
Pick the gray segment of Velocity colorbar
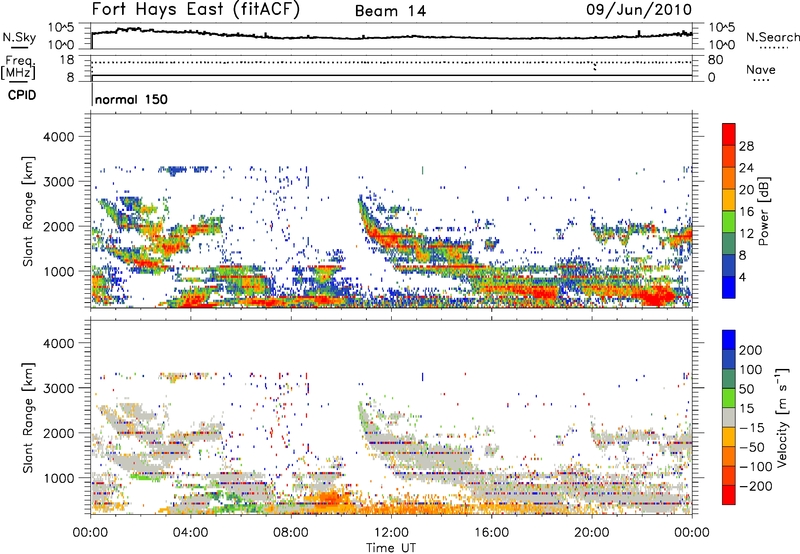[729, 417]
